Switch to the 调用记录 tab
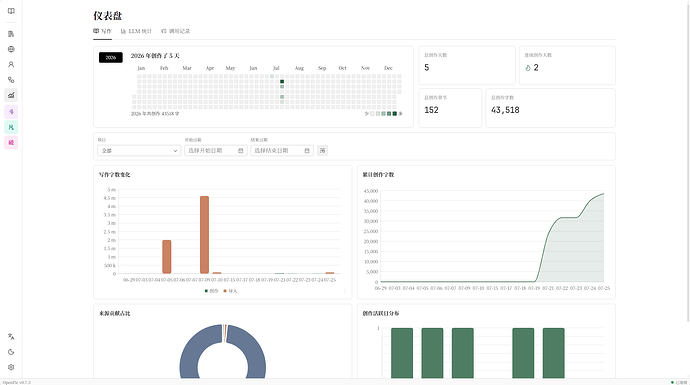690x385 pixels. 176,31
